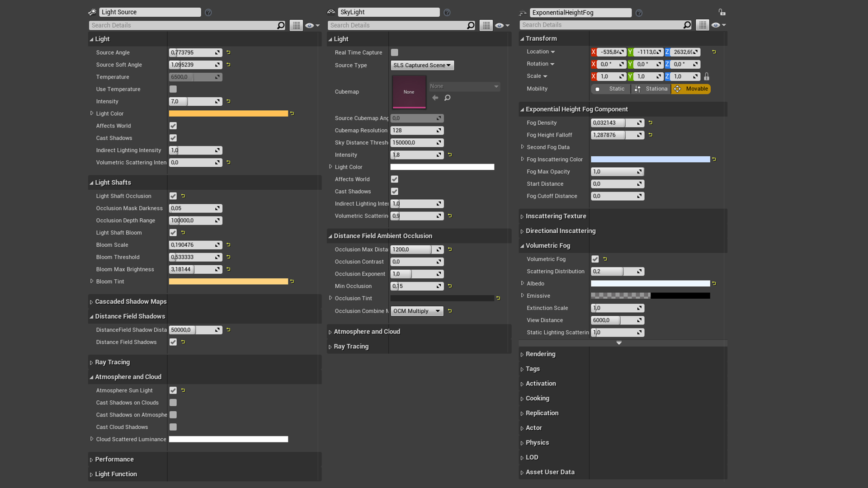Click search icon in SkyLight details

(471, 25)
